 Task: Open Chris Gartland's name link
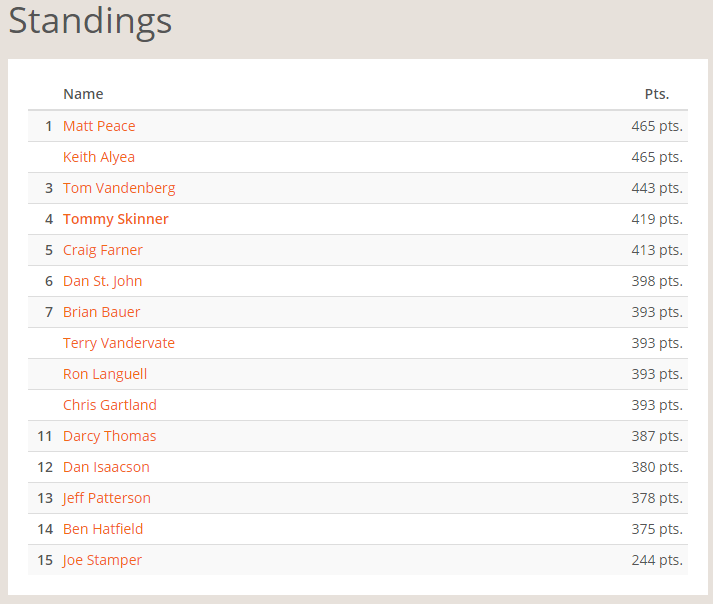[x=110, y=405]
